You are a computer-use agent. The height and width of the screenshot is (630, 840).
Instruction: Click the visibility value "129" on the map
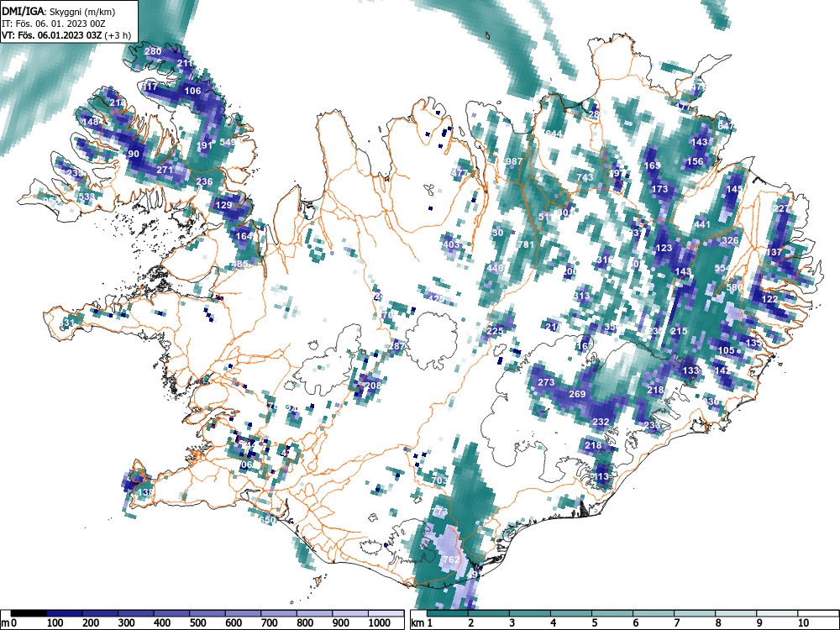pos(223,205)
